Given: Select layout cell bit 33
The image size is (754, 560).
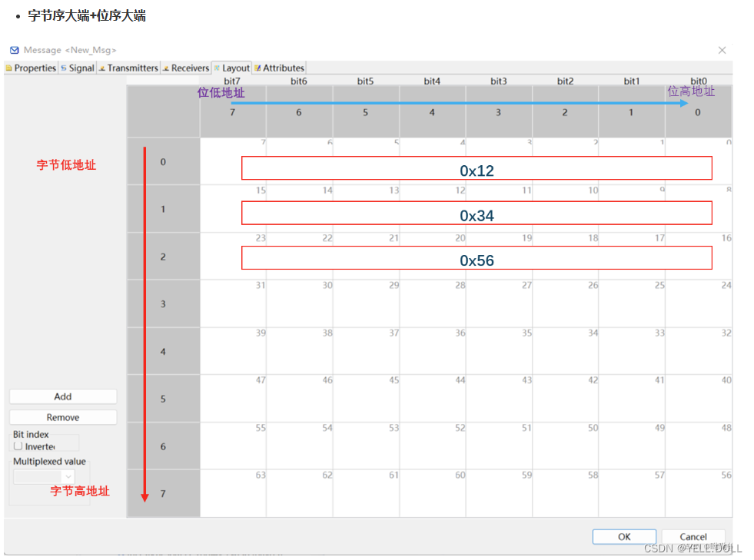Looking at the screenshot, I should click(x=633, y=351).
